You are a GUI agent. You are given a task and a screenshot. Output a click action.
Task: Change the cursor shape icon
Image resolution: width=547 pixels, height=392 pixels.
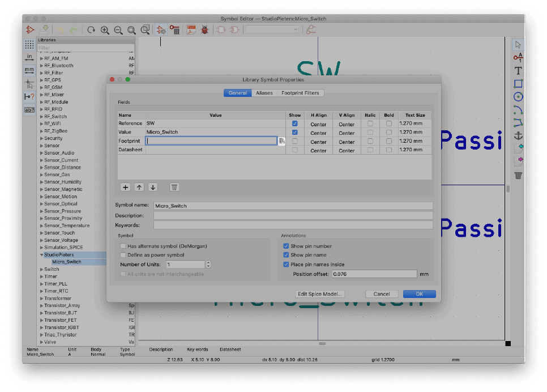click(x=29, y=83)
